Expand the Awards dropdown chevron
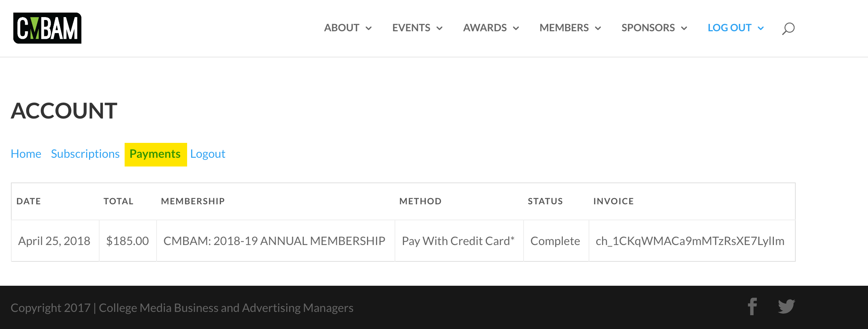The height and width of the screenshot is (329, 868). 516,28
